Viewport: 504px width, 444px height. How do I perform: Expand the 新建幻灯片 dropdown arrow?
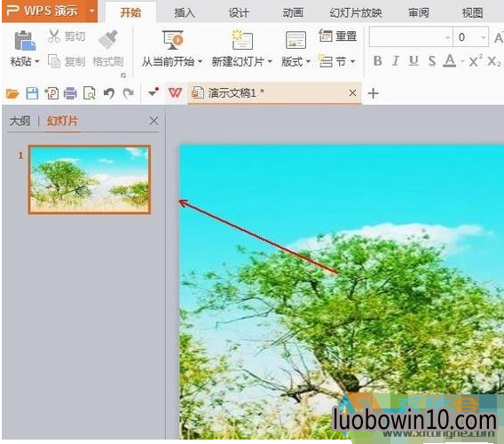[270, 61]
